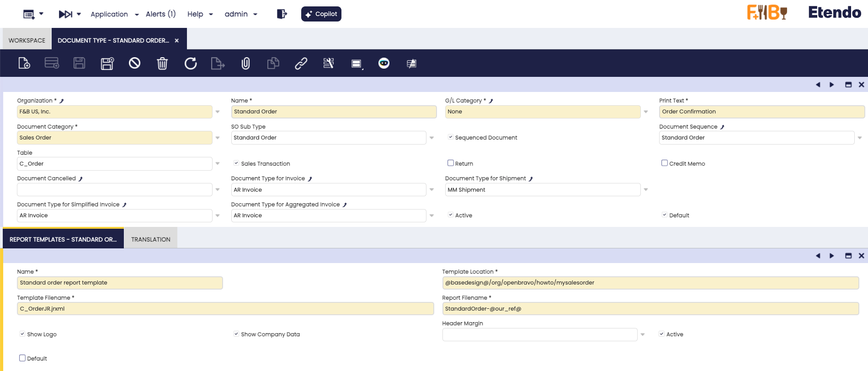Open the Workspace tab
Viewport: 868px width, 371px height.
click(x=27, y=40)
